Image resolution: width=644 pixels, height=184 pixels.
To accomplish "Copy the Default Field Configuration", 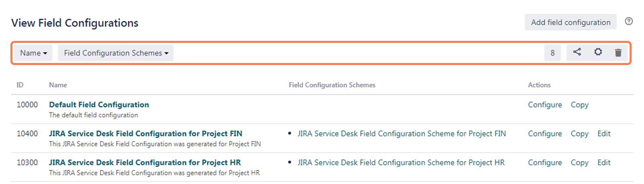I will 580,105.
